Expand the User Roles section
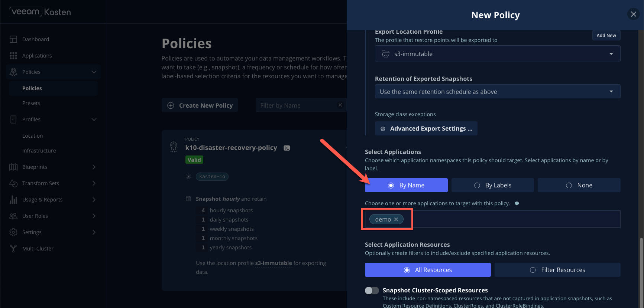The height and width of the screenshot is (308, 644). 94,216
